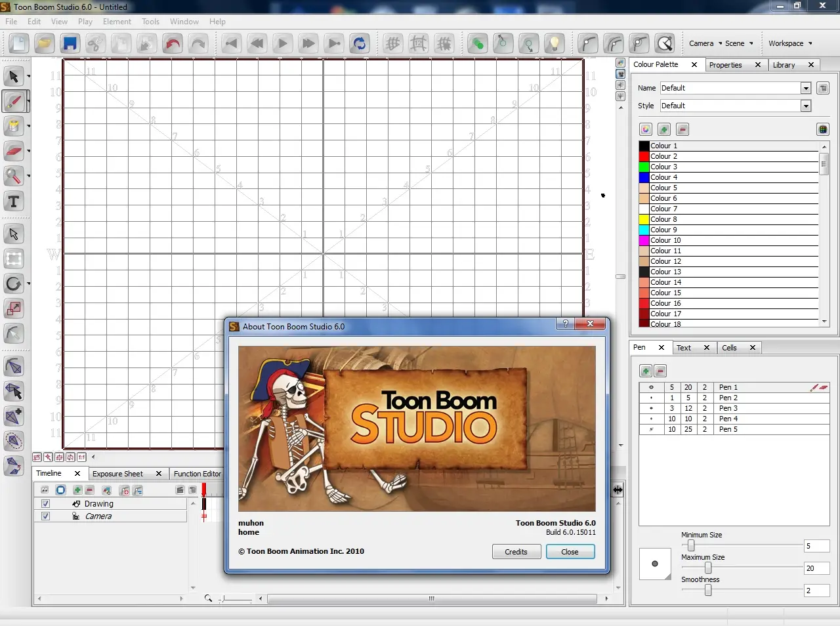Jump to last frame button
The height and width of the screenshot is (626, 840).
coord(334,44)
